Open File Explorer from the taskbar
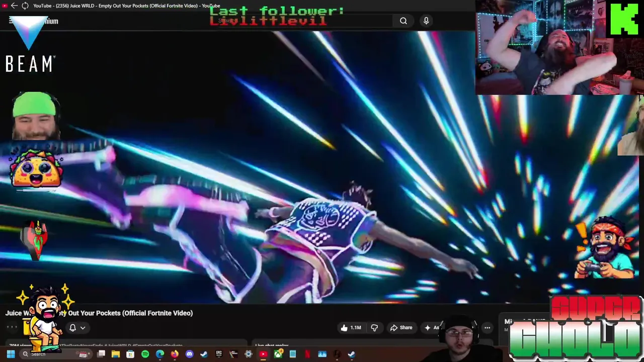This screenshot has width=644, height=362. click(x=115, y=354)
